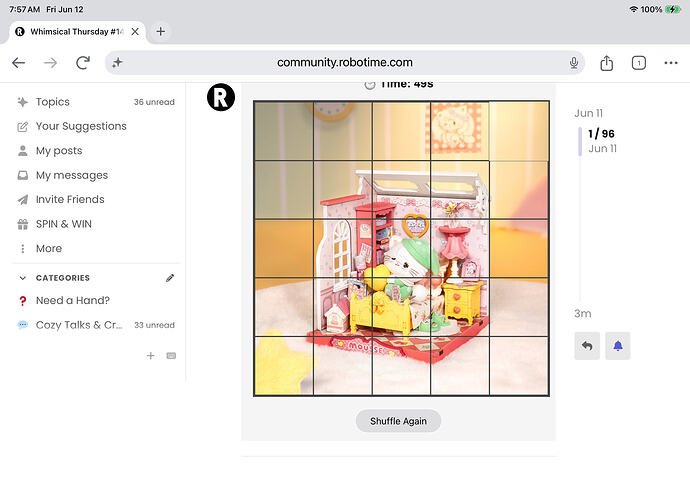Click the Wi-Fi icon in status bar
The height and width of the screenshot is (479, 690).
click(634, 9)
